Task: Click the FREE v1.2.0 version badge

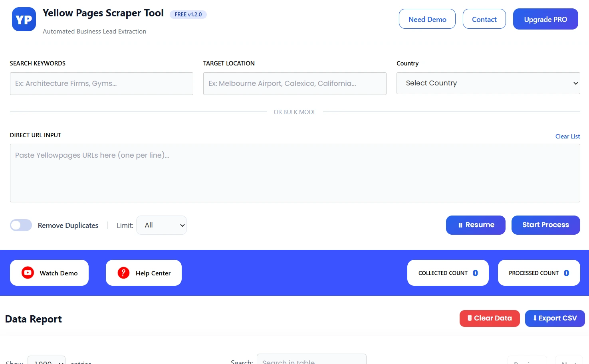Action: coord(188,14)
